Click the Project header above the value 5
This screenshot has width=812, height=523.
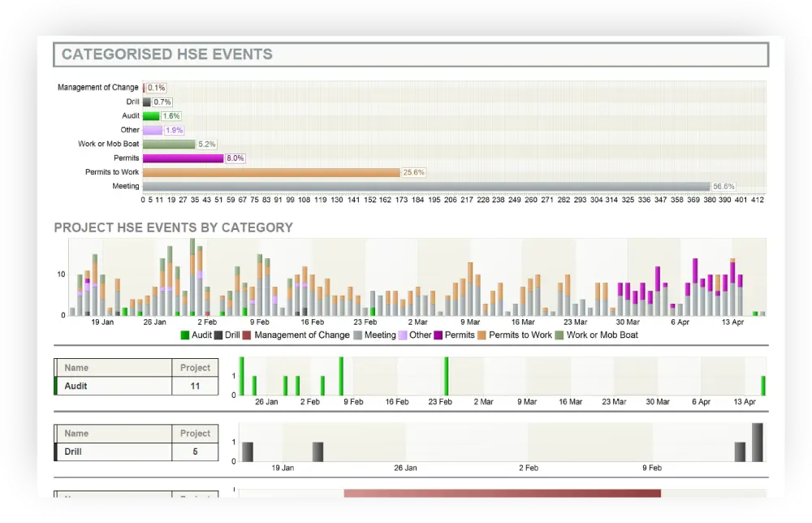tap(195, 434)
